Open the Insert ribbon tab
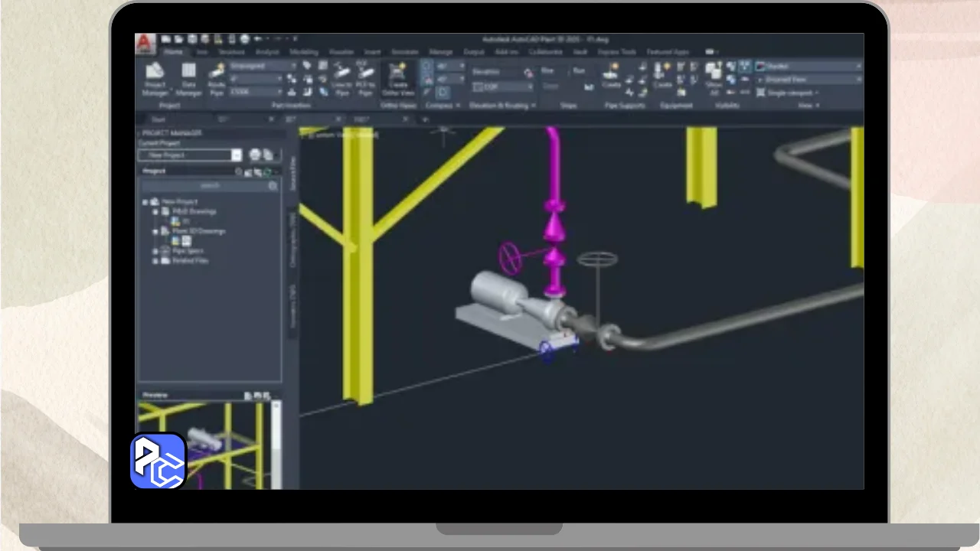980x551 pixels. tap(372, 52)
